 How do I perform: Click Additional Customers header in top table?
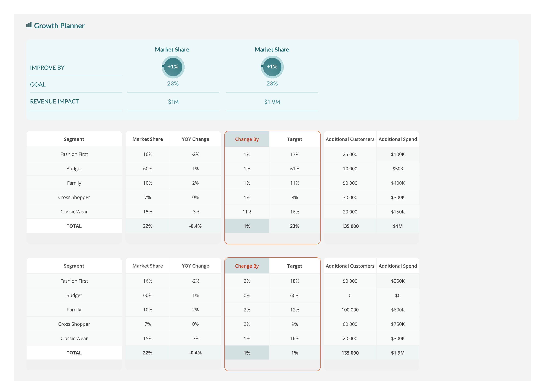(350, 139)
